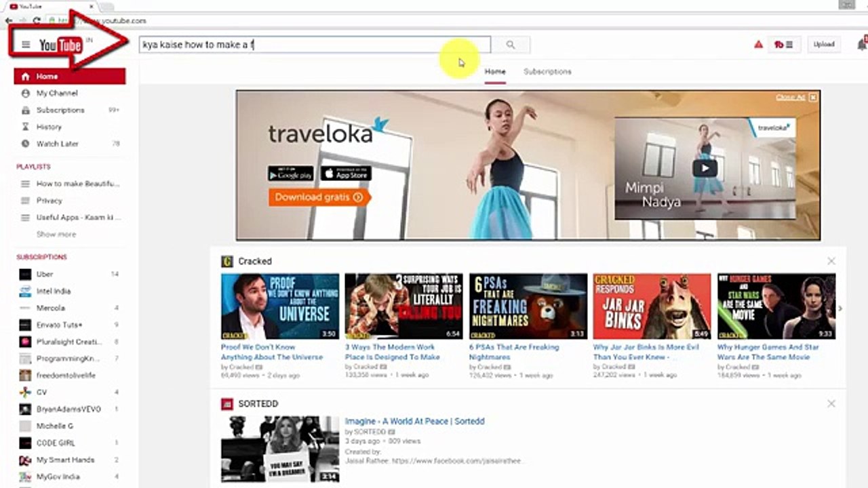Screen dimensions: 868x488
Task: Open '6 PSAs That Are Freaking Nightmares' title
Action: pos(514,352)
